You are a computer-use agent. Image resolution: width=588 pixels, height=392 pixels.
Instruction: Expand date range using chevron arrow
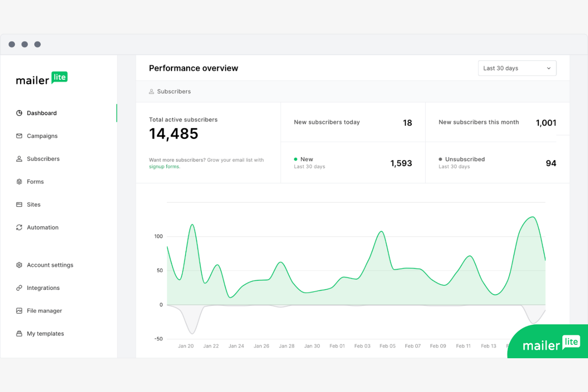(549, 68)
